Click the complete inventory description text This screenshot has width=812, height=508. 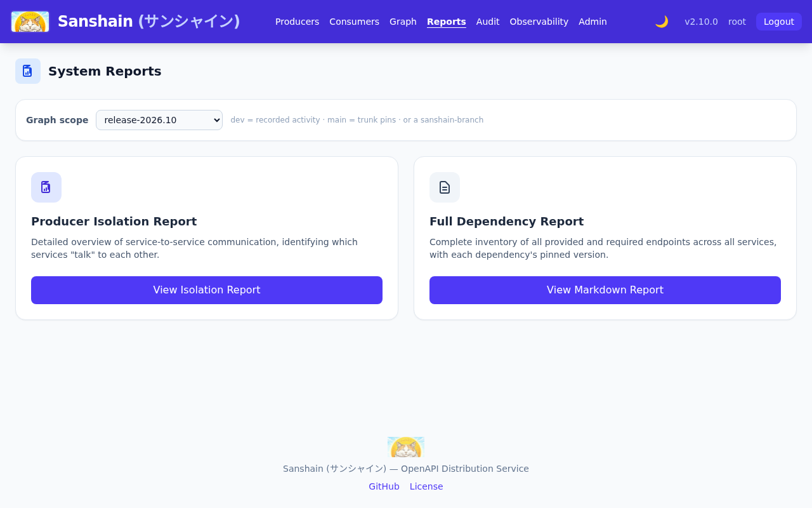603,248
